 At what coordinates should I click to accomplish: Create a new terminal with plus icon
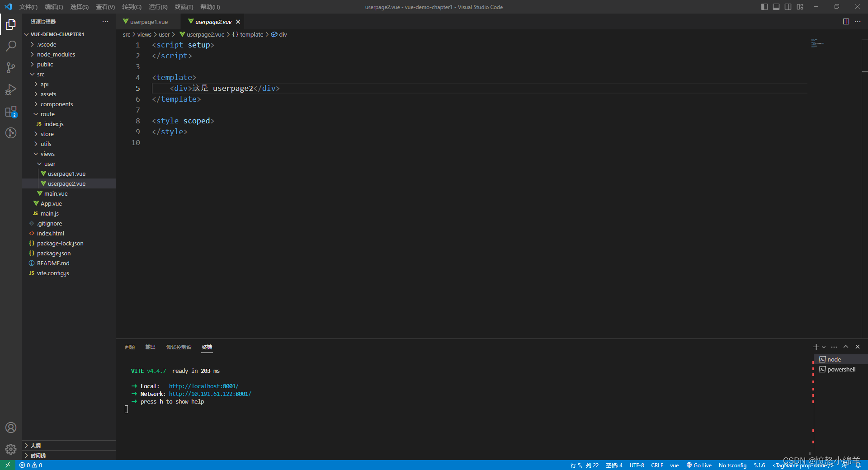pyautogui.click(x=816, y=347)
